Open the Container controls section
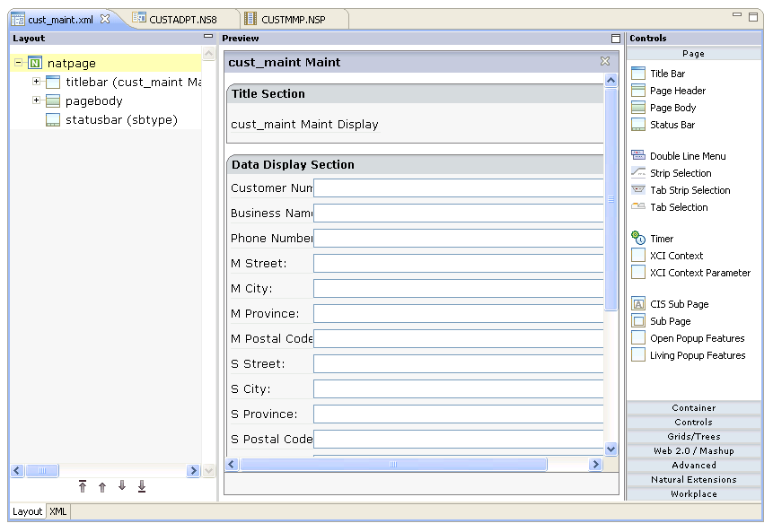The width and height of the screenshot is (773, 532). tap(694, 408)
